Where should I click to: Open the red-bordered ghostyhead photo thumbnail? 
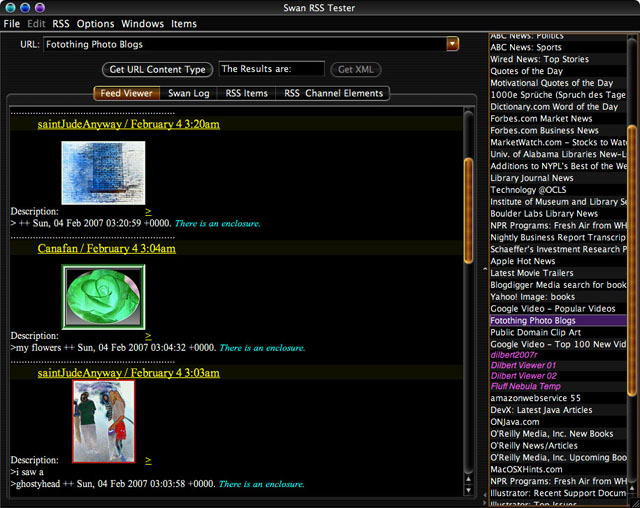coord(103,420)
